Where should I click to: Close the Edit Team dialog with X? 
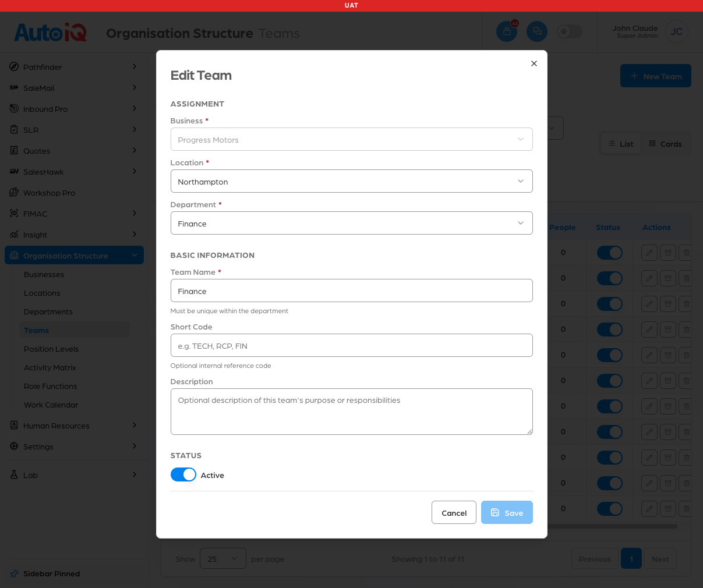[x=534, y=63]
